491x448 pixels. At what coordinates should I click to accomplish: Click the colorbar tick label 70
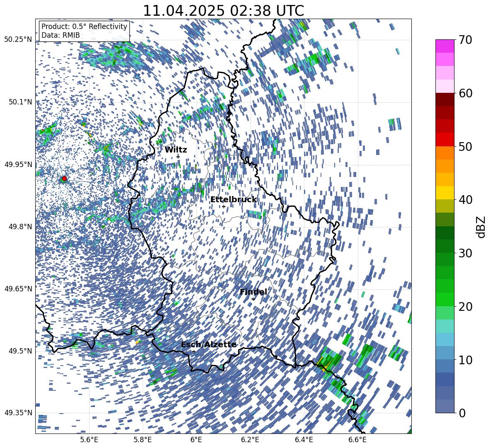[465, 40]
